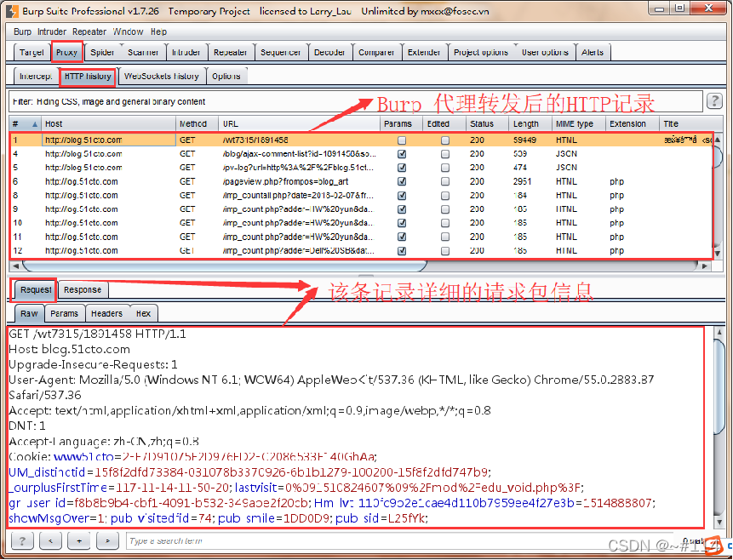733x560 pixels.
Task: Open the Window menu
Action: [x=128, y=31]
